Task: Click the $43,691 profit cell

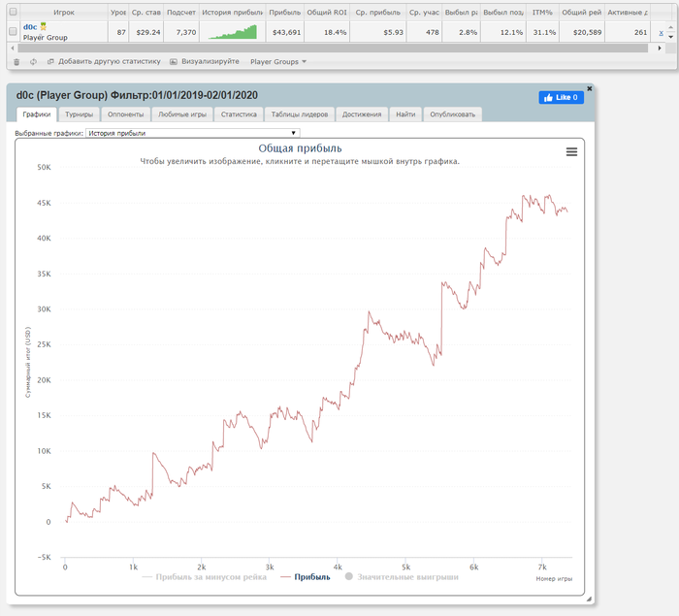Action: click(287, 32)
